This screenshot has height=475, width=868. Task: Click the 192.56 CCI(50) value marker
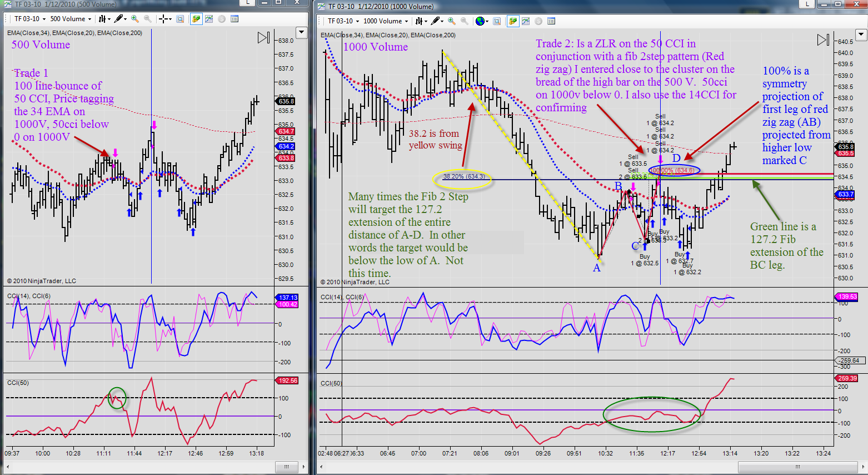tap(288, 380)
